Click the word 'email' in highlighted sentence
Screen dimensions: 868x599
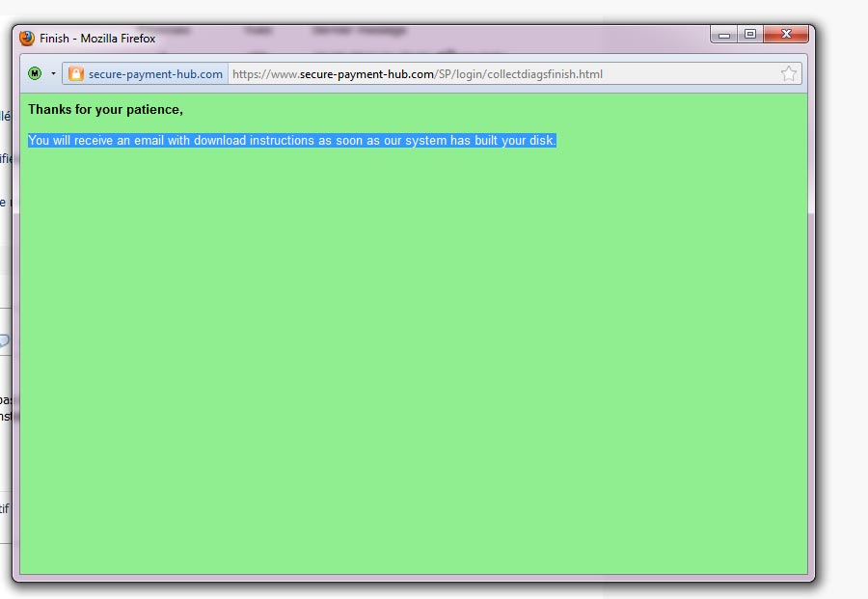click(x=149, y=141)
